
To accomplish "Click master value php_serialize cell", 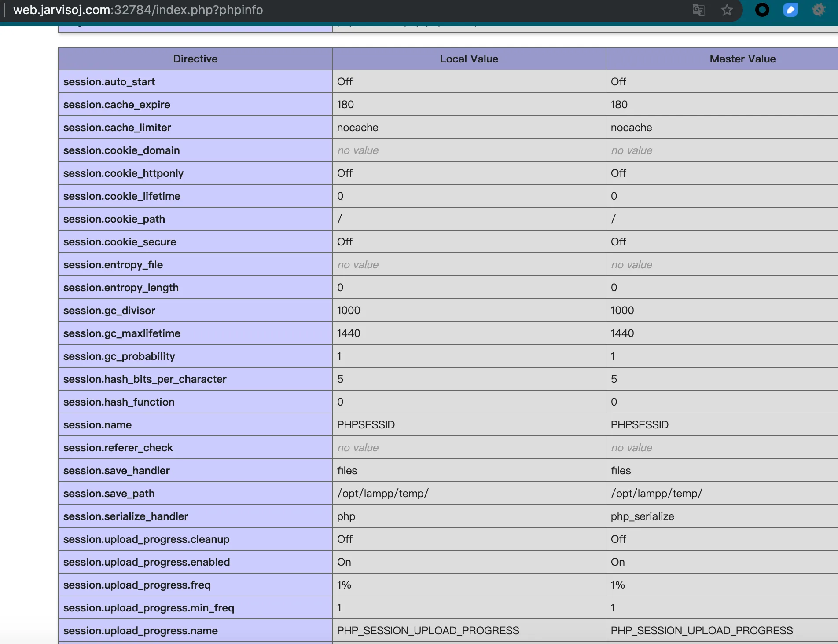I will pos(642,516).
